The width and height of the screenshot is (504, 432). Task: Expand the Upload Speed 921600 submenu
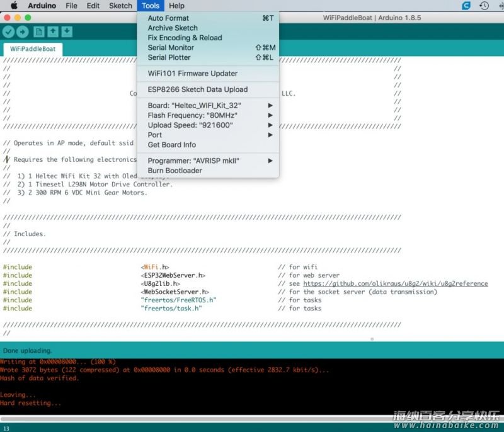pyautogui.click(x=208, y=125)
